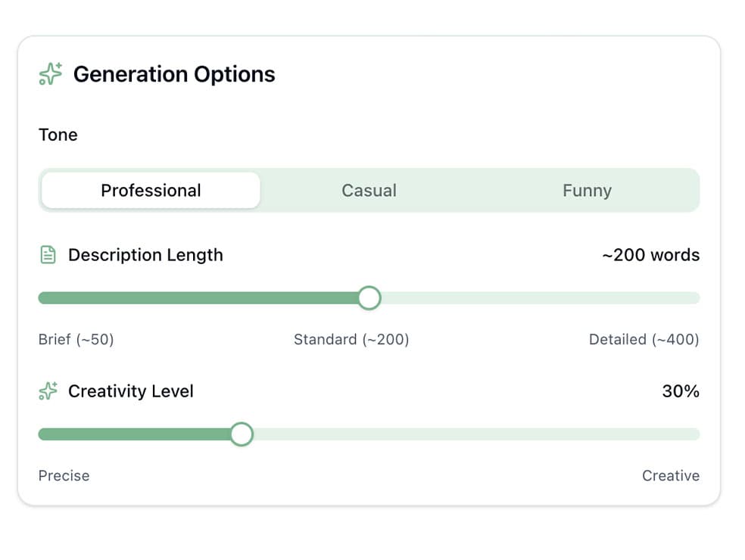Click the Brief (~50) label
The image size is (745, 560).
pos(76,339)
